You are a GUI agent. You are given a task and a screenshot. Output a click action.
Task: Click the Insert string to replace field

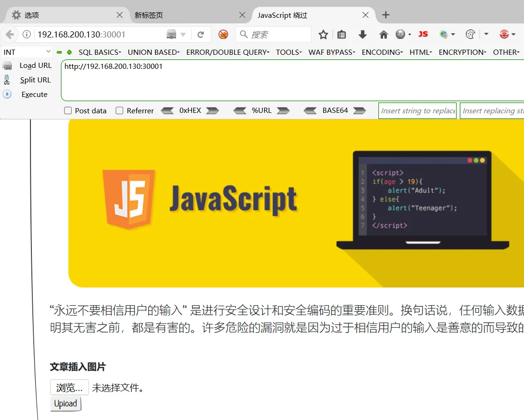[417, 111]
